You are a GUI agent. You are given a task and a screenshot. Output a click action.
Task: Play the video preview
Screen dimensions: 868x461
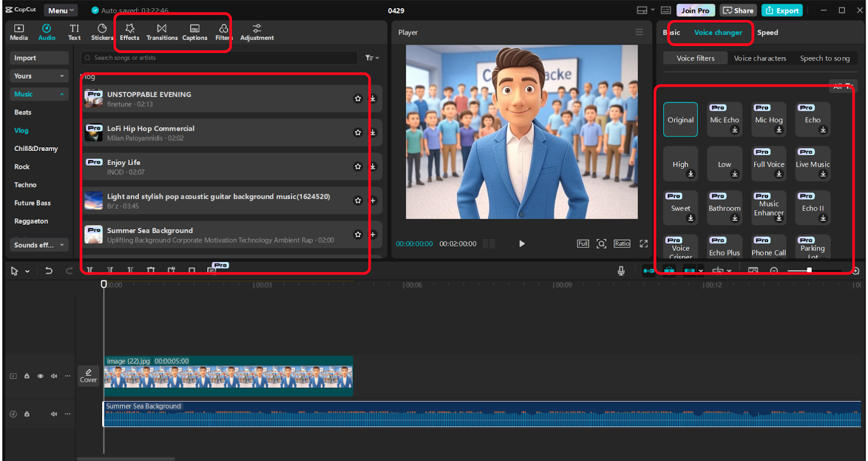click(x=522, y=244)
